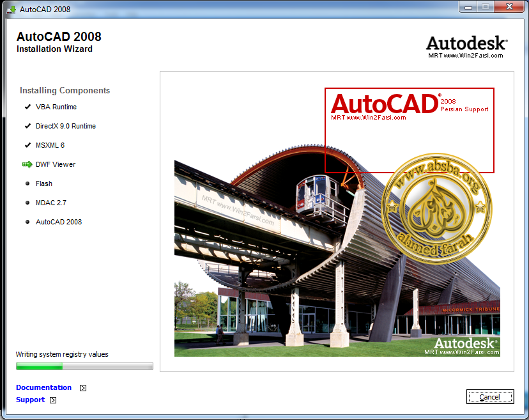
Task: Click the installer icon in the title bar
Action: (11, 10)
